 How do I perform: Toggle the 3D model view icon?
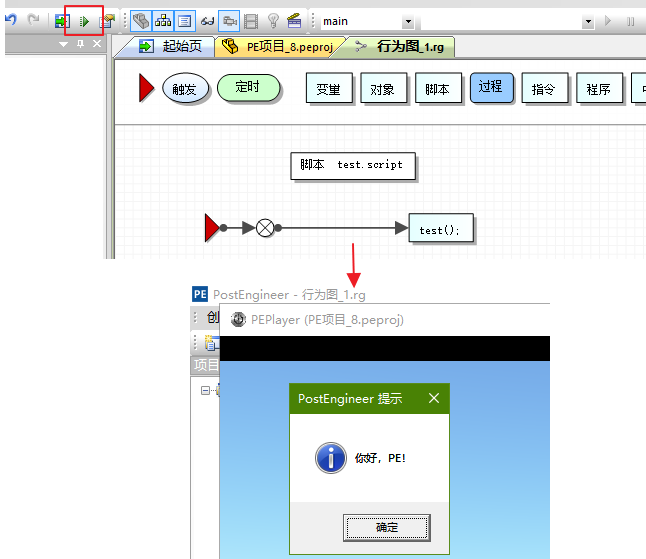point(141,21)
